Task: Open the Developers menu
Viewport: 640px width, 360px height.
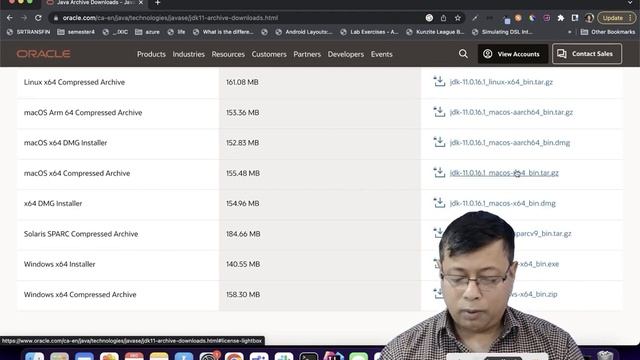Action: tap(345, 54)
